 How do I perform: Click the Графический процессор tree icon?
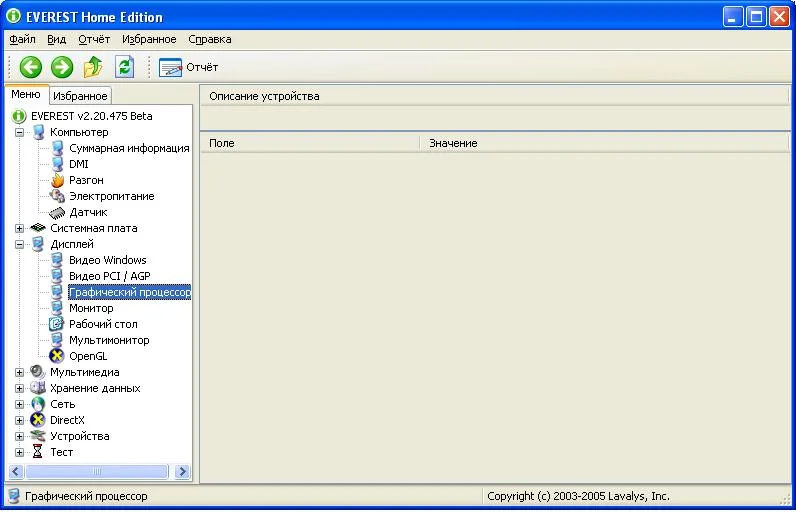(57, 292)
